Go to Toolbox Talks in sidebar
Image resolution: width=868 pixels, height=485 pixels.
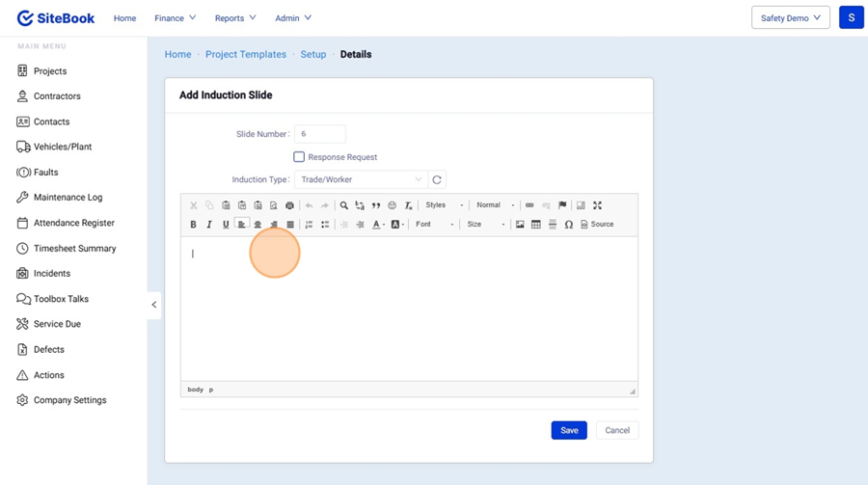click(61, 299)
